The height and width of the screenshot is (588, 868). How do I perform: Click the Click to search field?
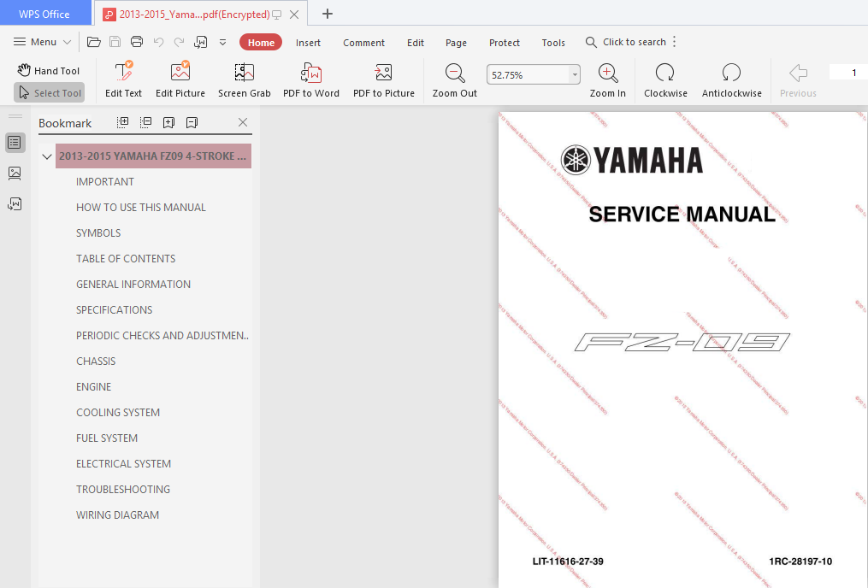pos(626,42)
